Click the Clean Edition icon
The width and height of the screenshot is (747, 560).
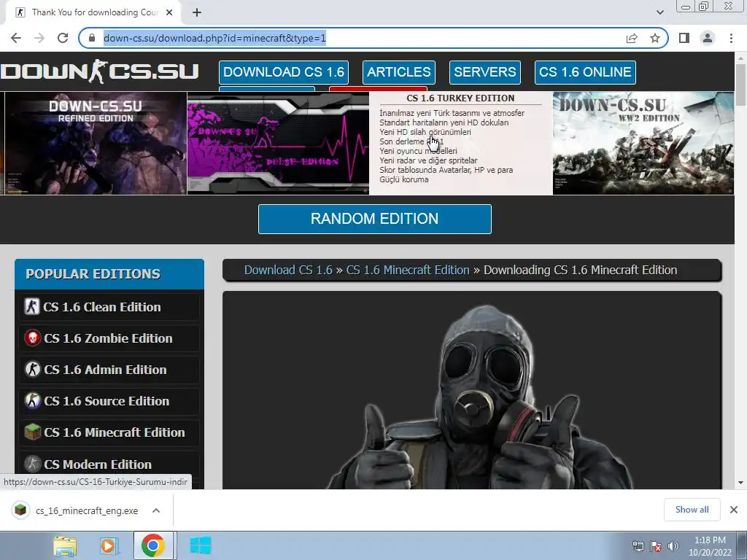point(32,307)
